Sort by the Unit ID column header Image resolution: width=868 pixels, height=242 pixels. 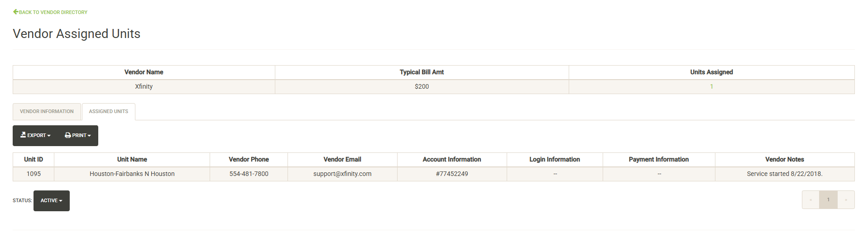point(34,160)
